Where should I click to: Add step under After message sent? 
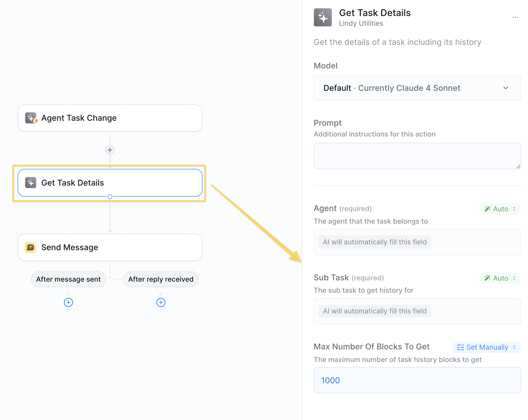point(68,302)
